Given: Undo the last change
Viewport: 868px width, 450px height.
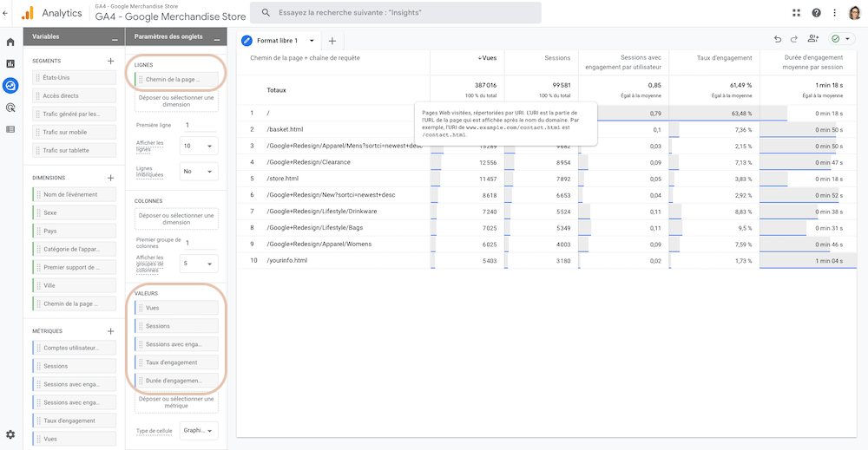Looking at the screenshot, I should (x=777, y=39).
